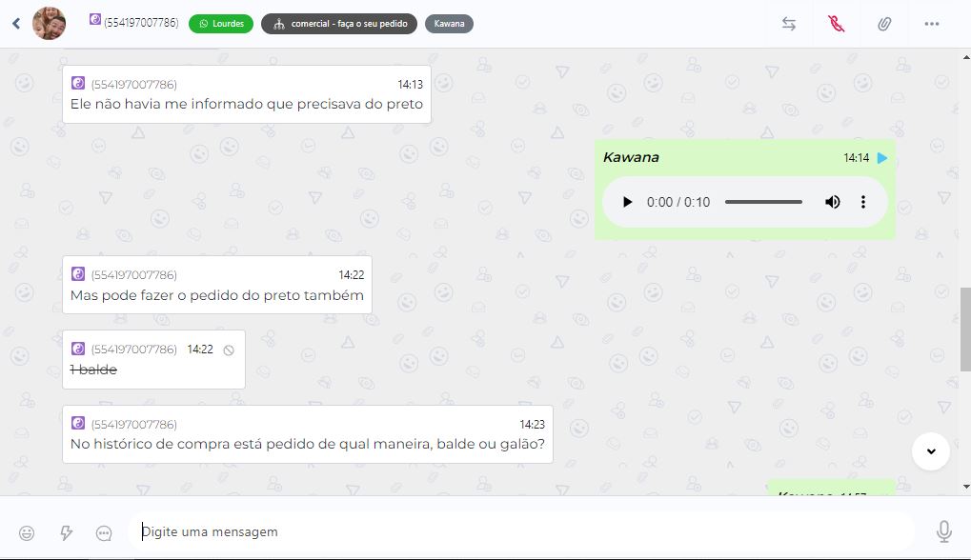Mute the audio player volume
971x560 pixels.
pyautogui.click(x=832, y=202)
